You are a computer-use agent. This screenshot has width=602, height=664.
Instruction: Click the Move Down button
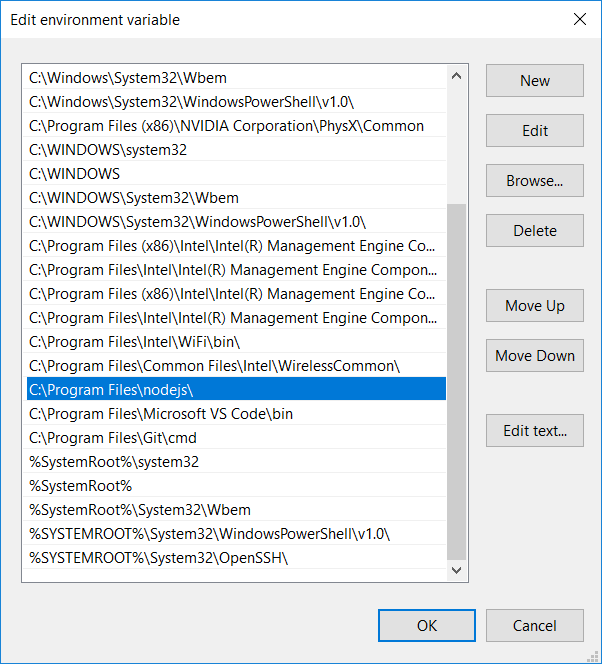[534, 356]
